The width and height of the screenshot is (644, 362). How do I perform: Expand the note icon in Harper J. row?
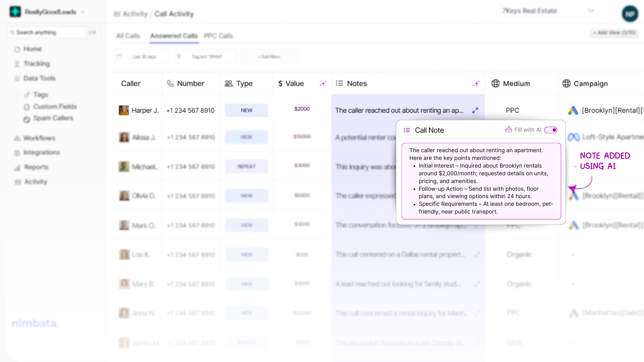(475, 110)
